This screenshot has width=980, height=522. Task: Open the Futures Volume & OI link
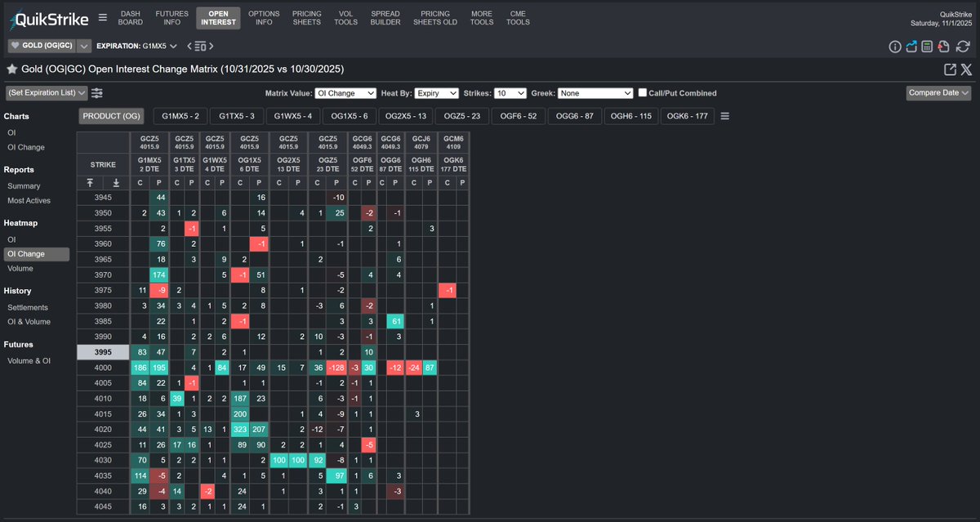(x=29, y=360)
